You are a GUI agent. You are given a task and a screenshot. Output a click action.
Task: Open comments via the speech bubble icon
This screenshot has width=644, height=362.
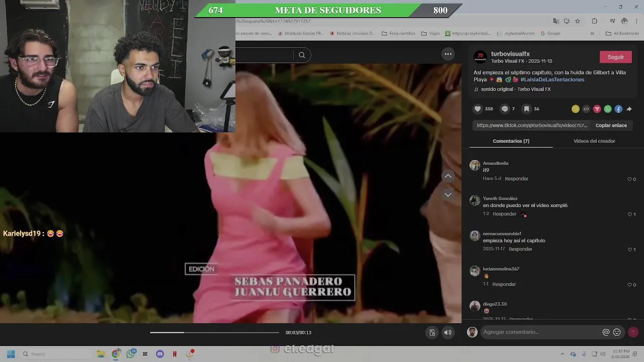[505, 109]
